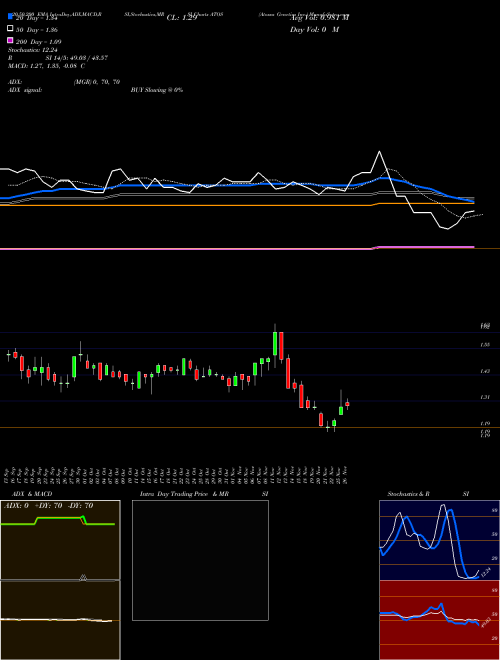Image resolution: width=500 pixels, height=660 pixels.
Task: Click the 'BUY Slowing @ 0%' signal text
Action: (157, 90)
